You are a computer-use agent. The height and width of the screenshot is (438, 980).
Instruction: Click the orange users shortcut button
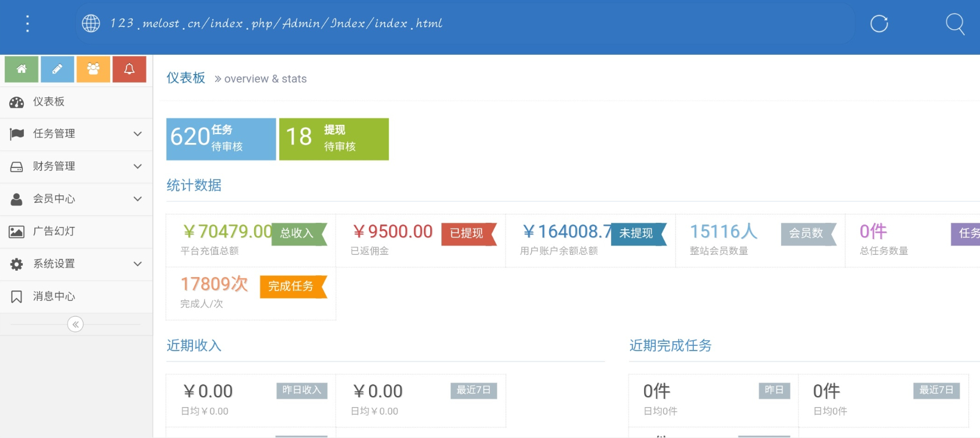pos(93,69)
